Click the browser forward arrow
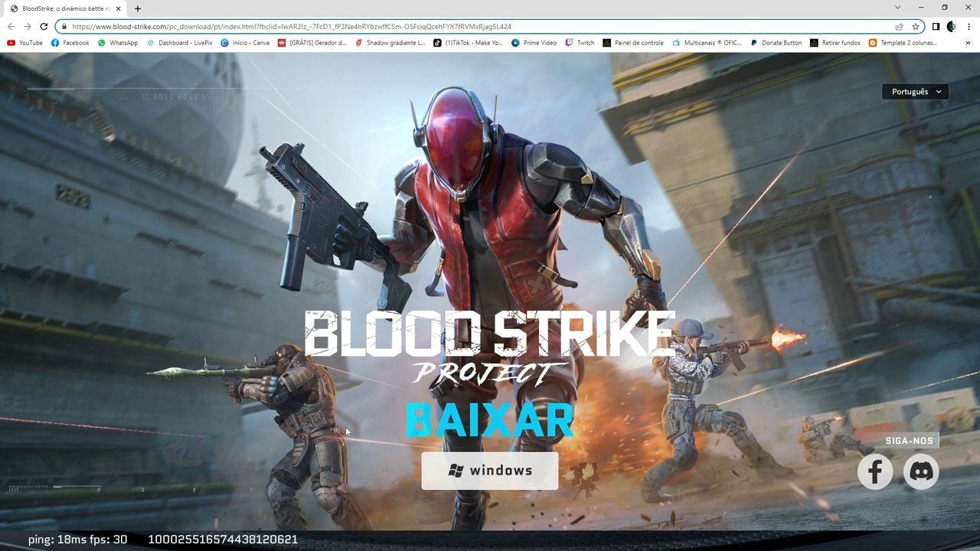The width and height of the screenshot is (980, 551). 28,27
